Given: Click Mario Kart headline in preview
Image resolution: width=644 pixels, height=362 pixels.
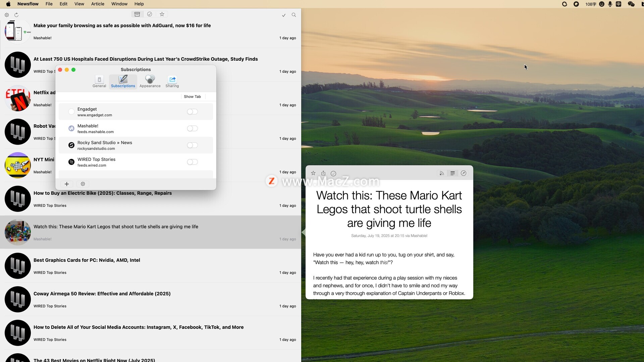Looking at the screenshot, I should pyautogui.click(x=389, y=209).
